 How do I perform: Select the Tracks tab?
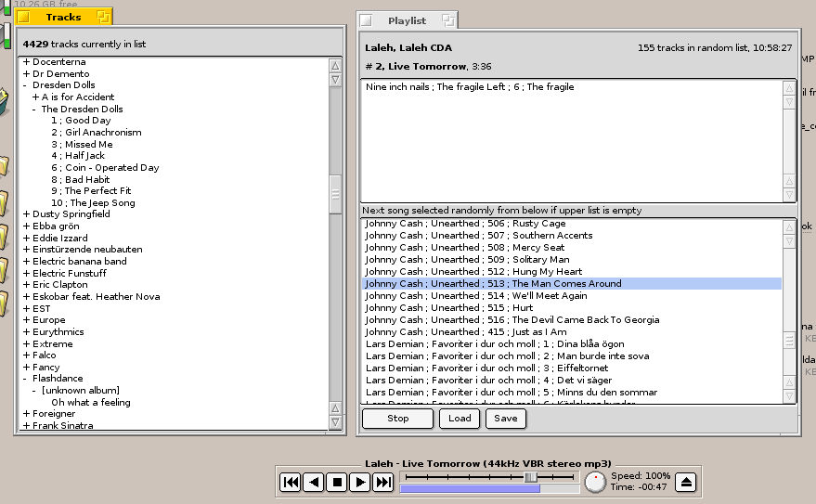point(63,17)
